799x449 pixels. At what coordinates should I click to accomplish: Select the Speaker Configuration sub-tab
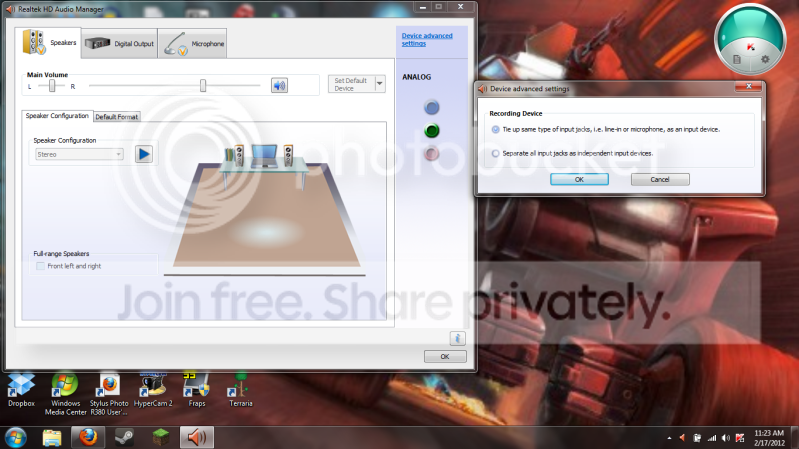coord(57,116)
